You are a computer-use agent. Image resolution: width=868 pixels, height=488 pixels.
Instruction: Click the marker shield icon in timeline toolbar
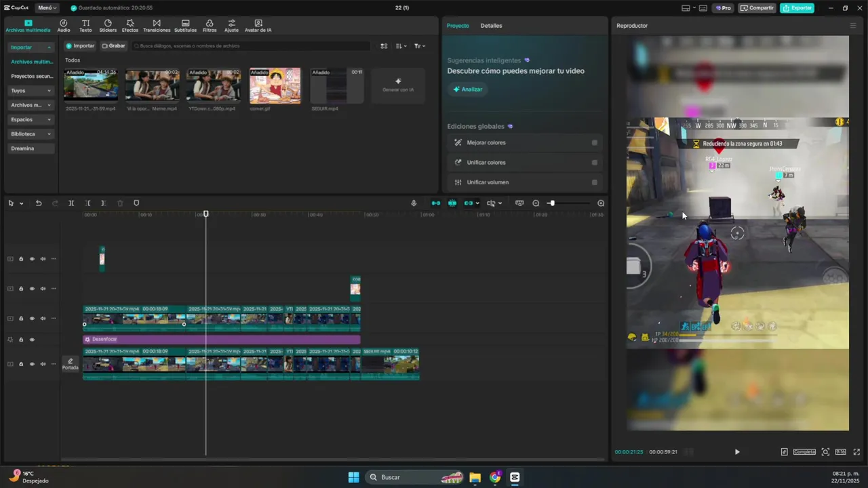click(x=136, y=203)
